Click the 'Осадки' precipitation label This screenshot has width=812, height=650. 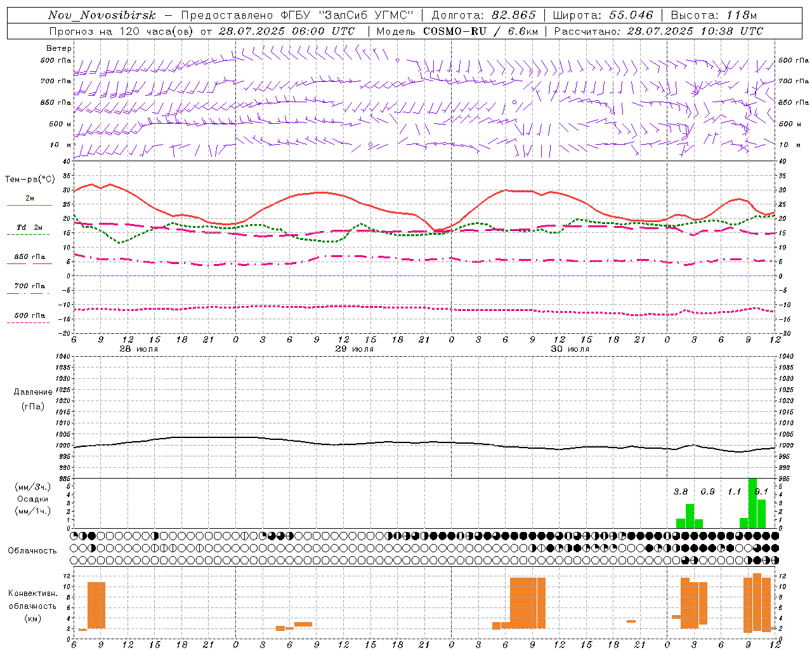click(33, 499)
